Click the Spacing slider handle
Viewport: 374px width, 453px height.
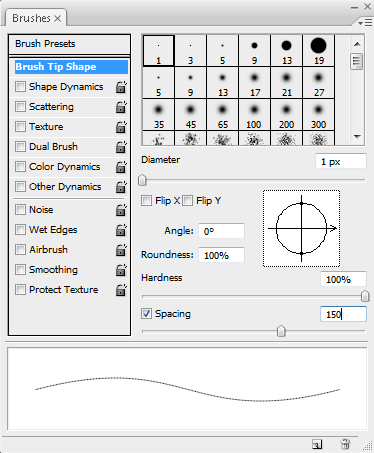[281, 331]
